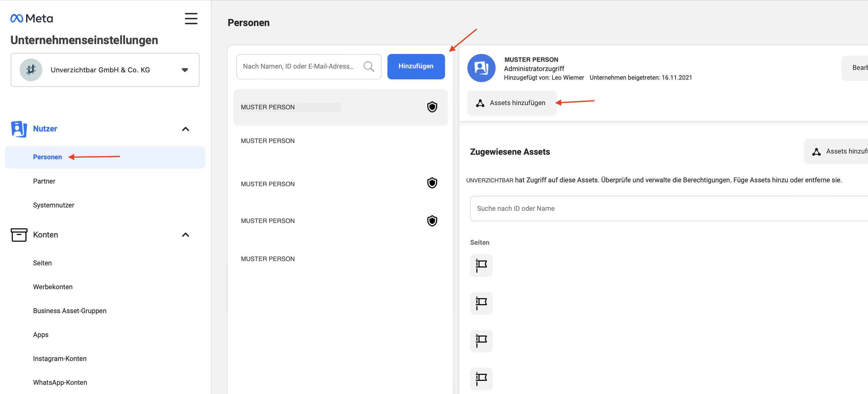Image resolution: width=868 pixels, height=394 pixels.
Task: Open the hamburger menu icon
Action: [x=191, y=18]
